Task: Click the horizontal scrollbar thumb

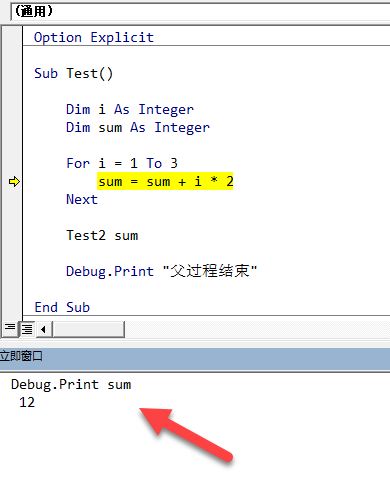Action: pyautogui.click(x=89, y=329)
